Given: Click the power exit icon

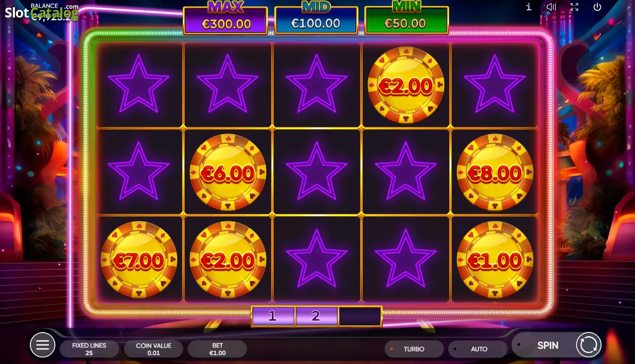Looking at the screenshot, I should [x=597, y=7].
